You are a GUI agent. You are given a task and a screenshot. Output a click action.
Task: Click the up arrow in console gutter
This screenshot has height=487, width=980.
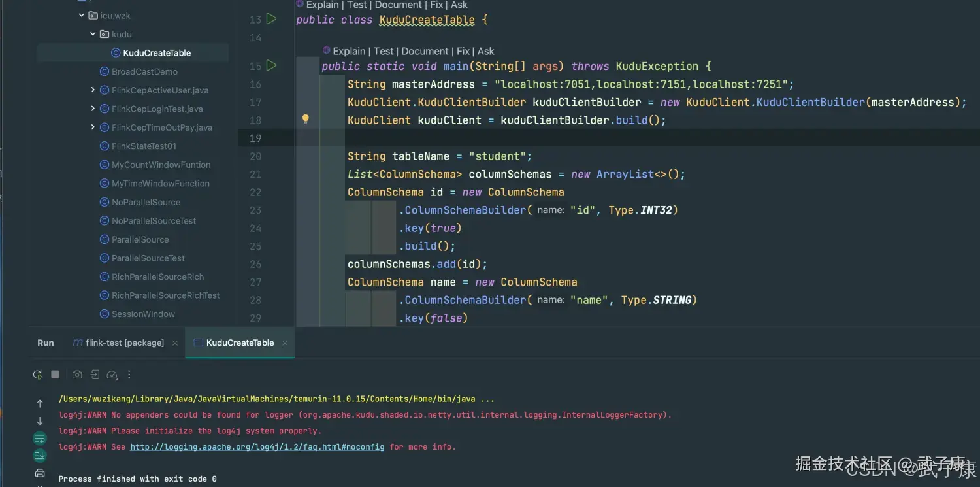click(x=40, y=404)
